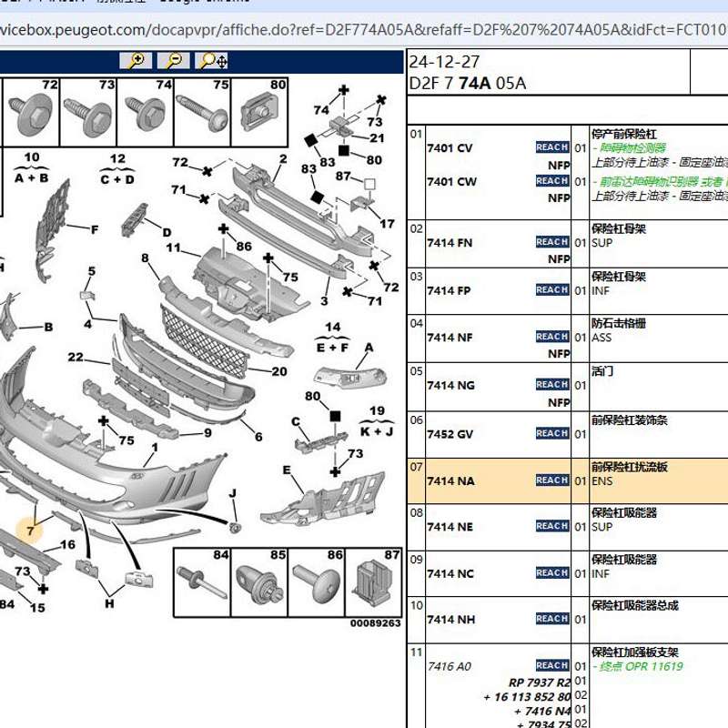Click callout number 21 in diagram
Screen dimensions: 728x728
tap(377, 138)
